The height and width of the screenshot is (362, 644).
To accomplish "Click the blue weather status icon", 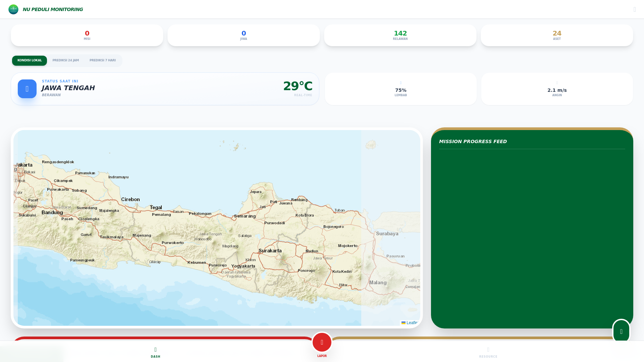I will click(27, 89).
